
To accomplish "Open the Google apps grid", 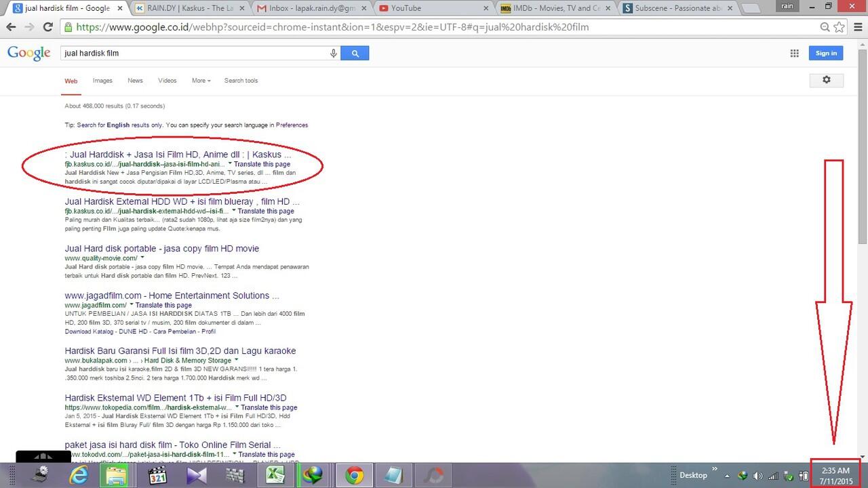I will pos(794,54).
